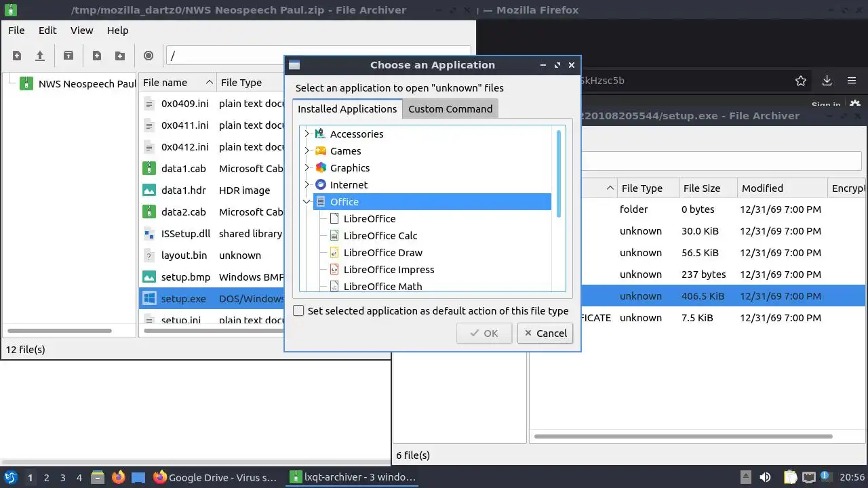Click the volume speaker tray icon
This screenshot has height=488, width=868.
[x=765, y=477]
